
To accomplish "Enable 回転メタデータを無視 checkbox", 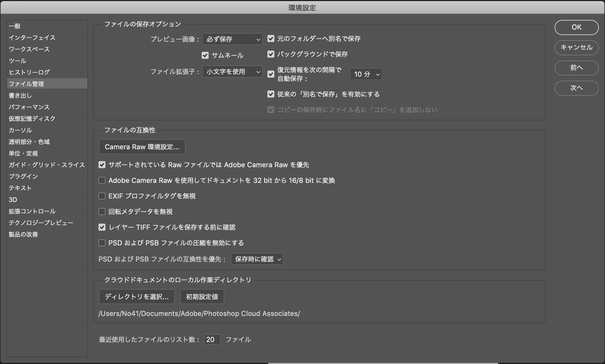I will click(x=102, y=212).
